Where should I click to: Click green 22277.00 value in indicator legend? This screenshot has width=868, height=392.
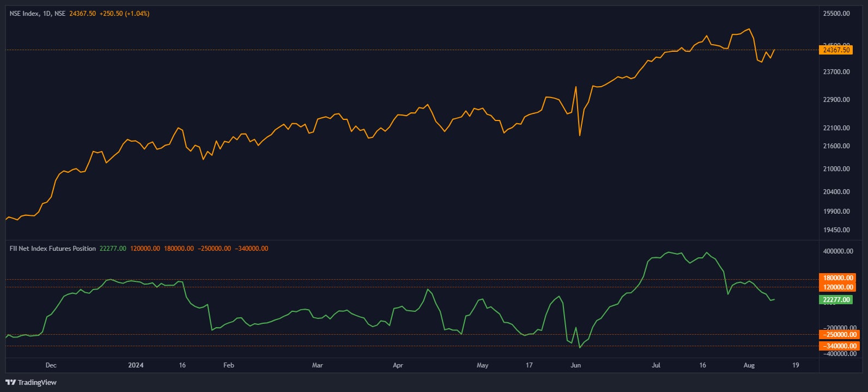[113, 249]
